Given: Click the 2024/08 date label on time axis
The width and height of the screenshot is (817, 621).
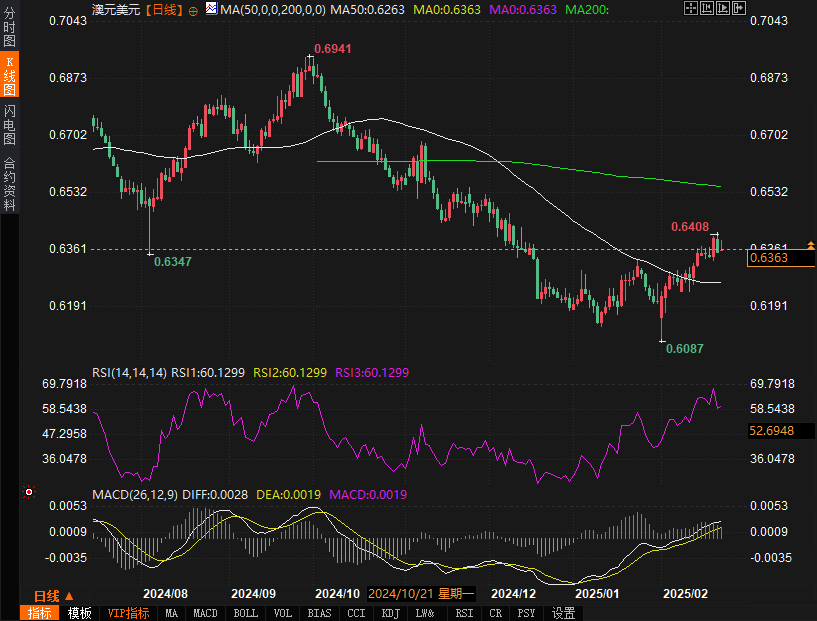Looking at the screenshot, I should click(165, 593).
